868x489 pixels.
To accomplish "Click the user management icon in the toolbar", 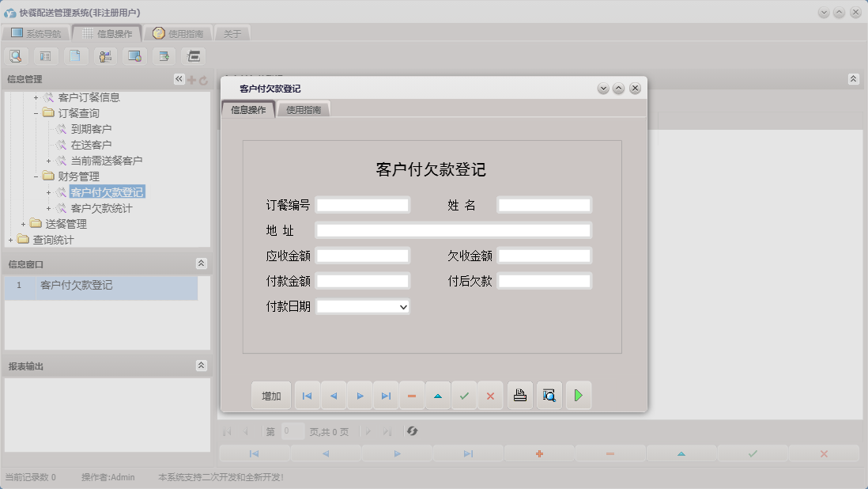I will click(x=104, y=55).
